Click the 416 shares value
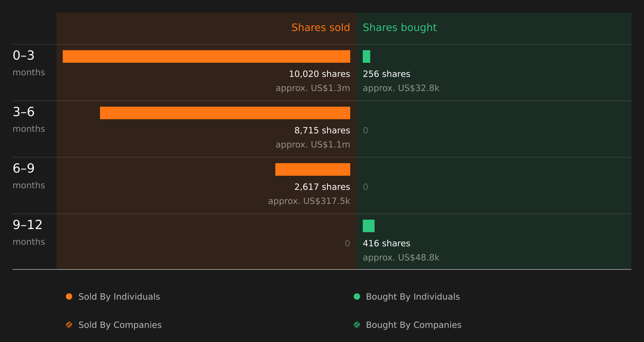 coord(386,244)
